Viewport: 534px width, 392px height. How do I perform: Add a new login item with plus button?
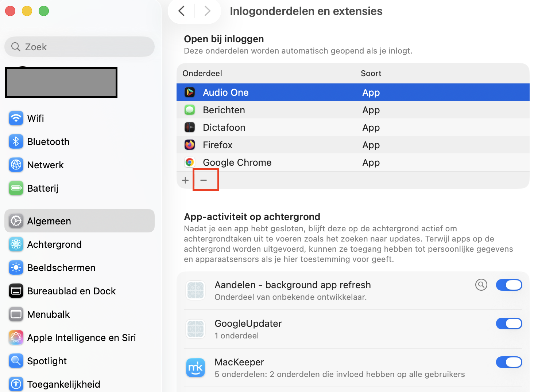pyautogui.click(x=185, y=180)
